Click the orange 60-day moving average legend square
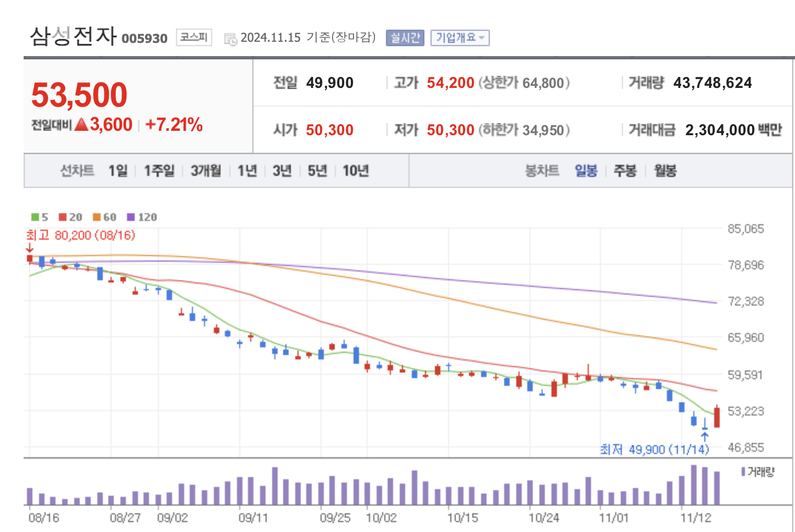Image resolution: width=795 pixels, height=532 pixels. click(97, 217)
